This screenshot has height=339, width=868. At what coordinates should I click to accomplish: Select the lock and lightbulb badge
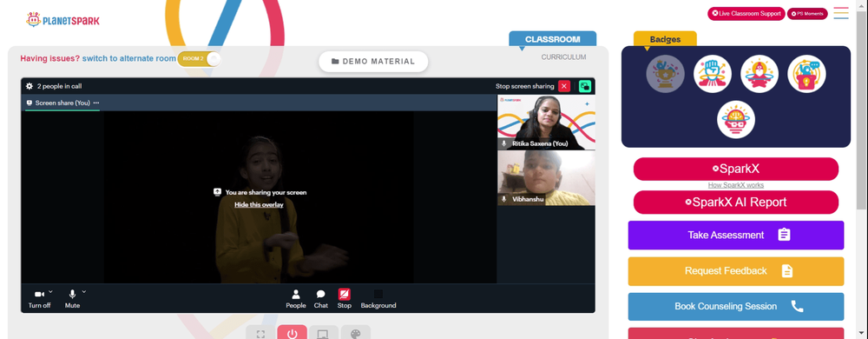806,74
